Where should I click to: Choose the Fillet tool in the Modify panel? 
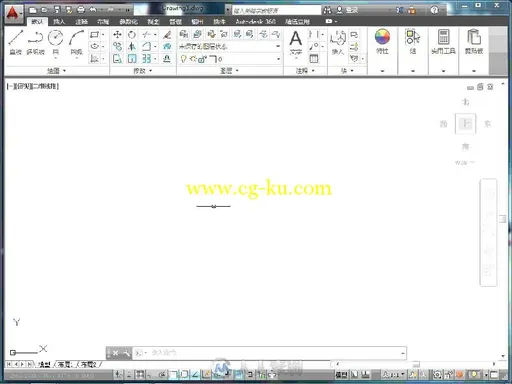tap(146, 46)
